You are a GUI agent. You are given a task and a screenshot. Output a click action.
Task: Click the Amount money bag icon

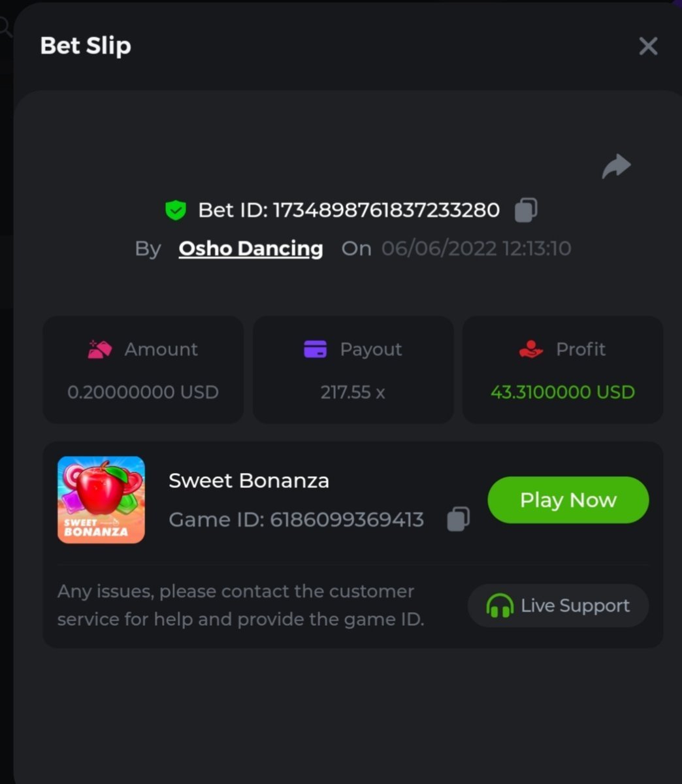pyautogui.click(x=100, y=350)
